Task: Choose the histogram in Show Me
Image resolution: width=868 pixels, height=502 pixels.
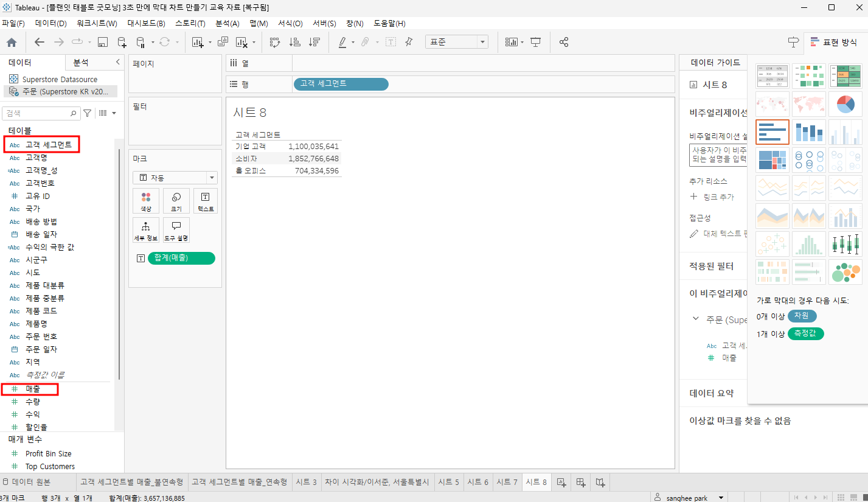Action: point(809,244)
